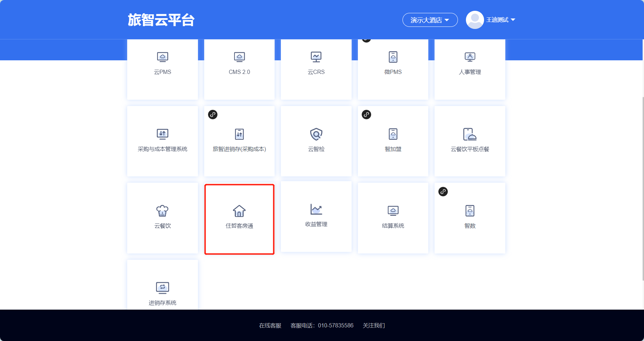The width and height of the screenshot is (644, 341).
Task: Click mini-program badge on 旅智进销存 card
Action: pos(213,114)
